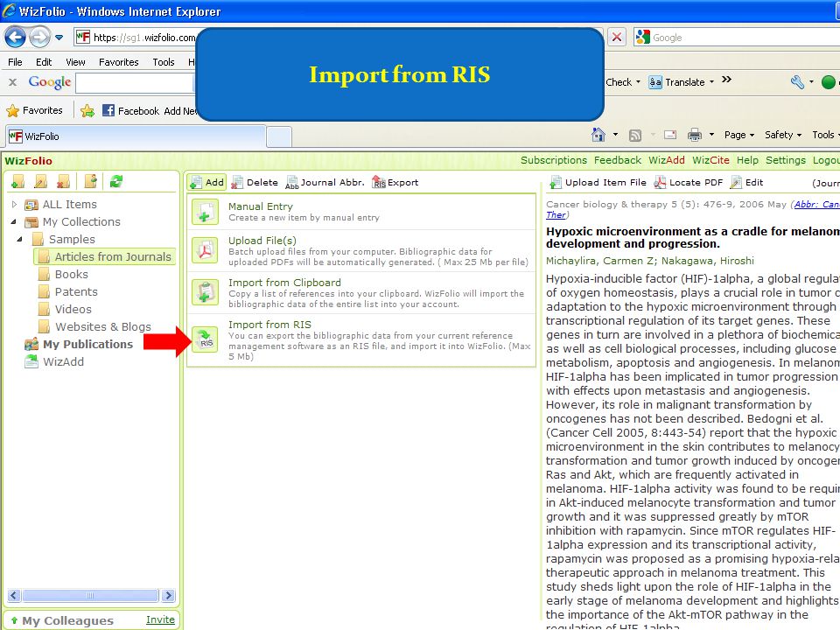Viewport: 840px width, 630px height.
Task: Click Upload File(s) title link
Action: tap(262, 241)
